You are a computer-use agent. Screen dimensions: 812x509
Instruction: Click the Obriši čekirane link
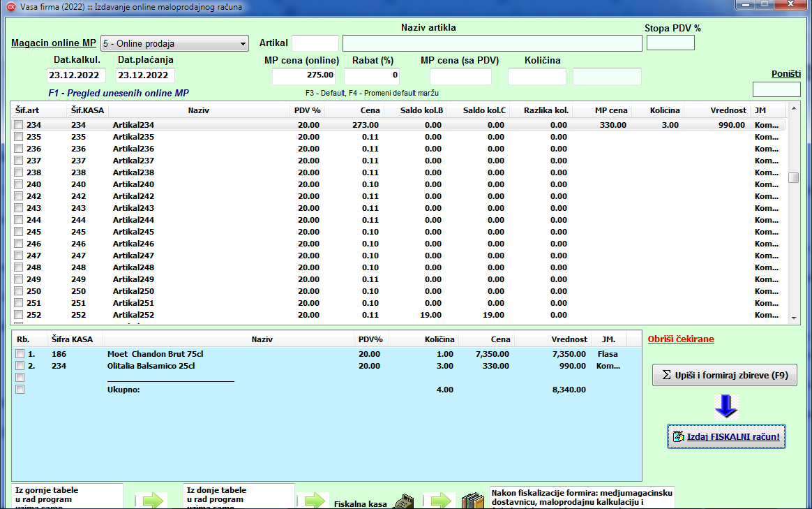point(681,339)
